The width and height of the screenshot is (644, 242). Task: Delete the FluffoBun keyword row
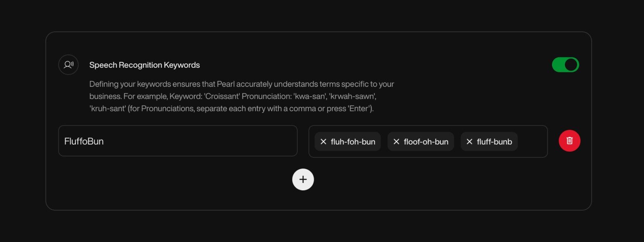569,141
